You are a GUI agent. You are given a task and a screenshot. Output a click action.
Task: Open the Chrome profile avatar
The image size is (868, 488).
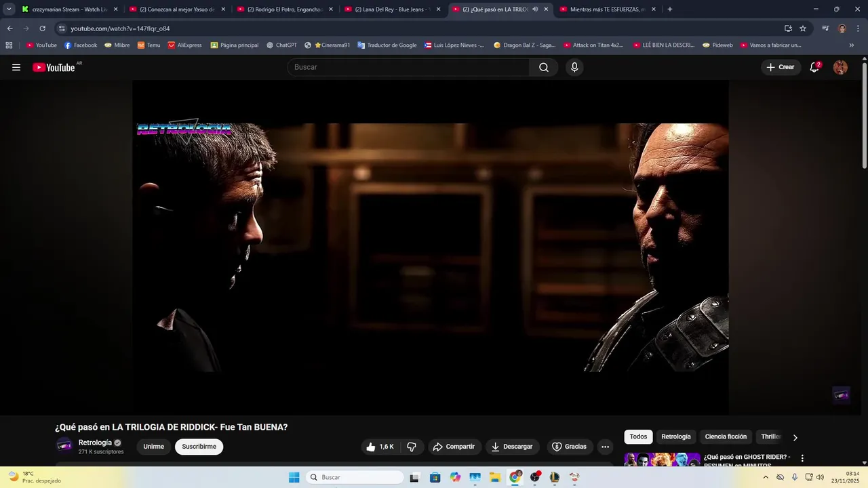click(842, 28)
